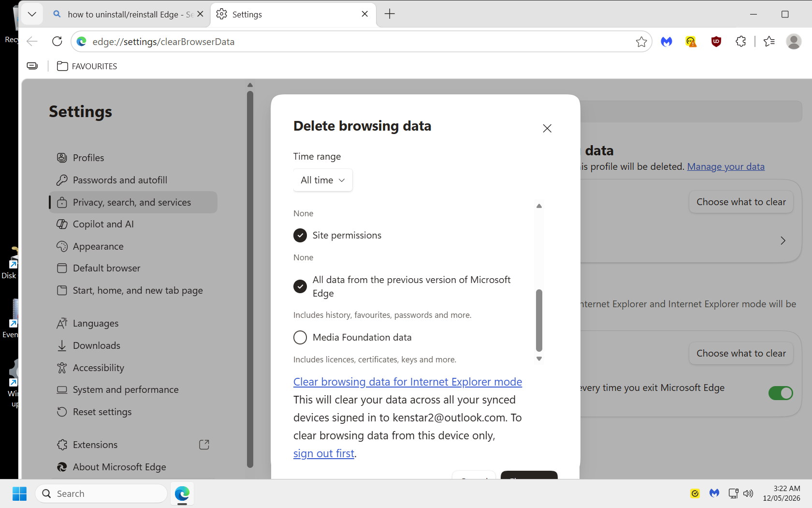The width and height of the screenshot is (812, 508).
Task: Click the sidebar scrollbar up arrow
Action: (250, 85)
